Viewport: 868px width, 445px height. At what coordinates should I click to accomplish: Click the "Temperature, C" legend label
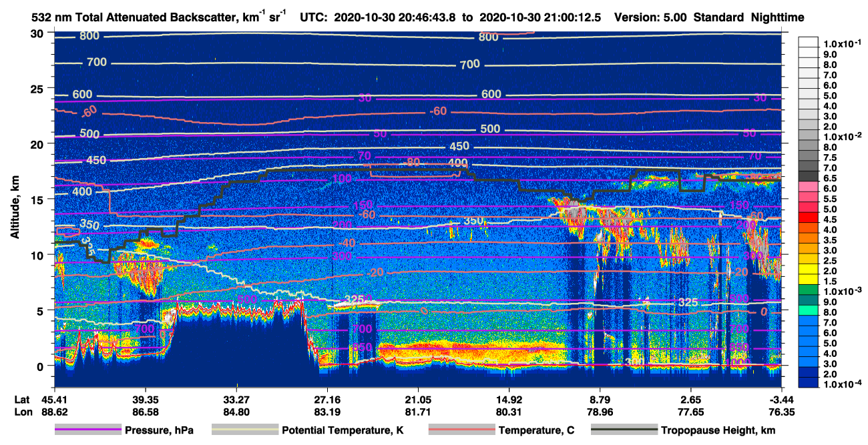click(536, 430)
